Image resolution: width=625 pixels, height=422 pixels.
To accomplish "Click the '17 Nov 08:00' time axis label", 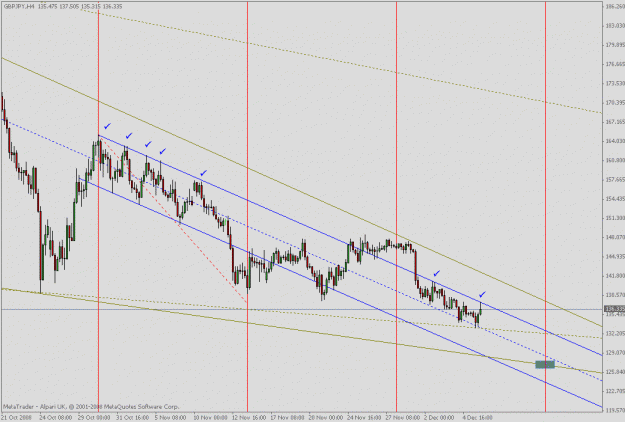I will pos(287,418).
